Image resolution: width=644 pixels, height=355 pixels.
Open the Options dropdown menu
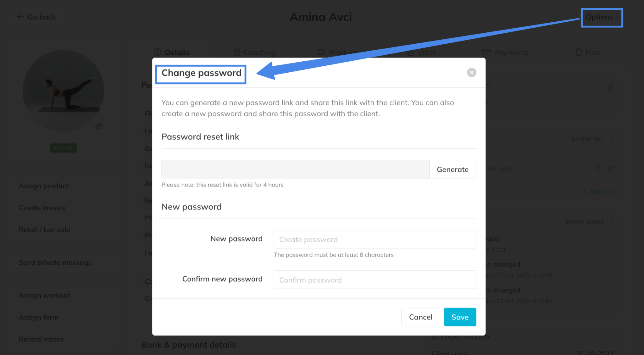coord(602,17)
